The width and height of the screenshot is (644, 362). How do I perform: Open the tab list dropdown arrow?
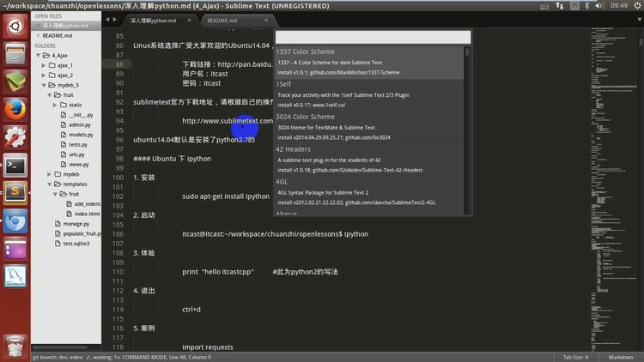(x=640, y=19)
